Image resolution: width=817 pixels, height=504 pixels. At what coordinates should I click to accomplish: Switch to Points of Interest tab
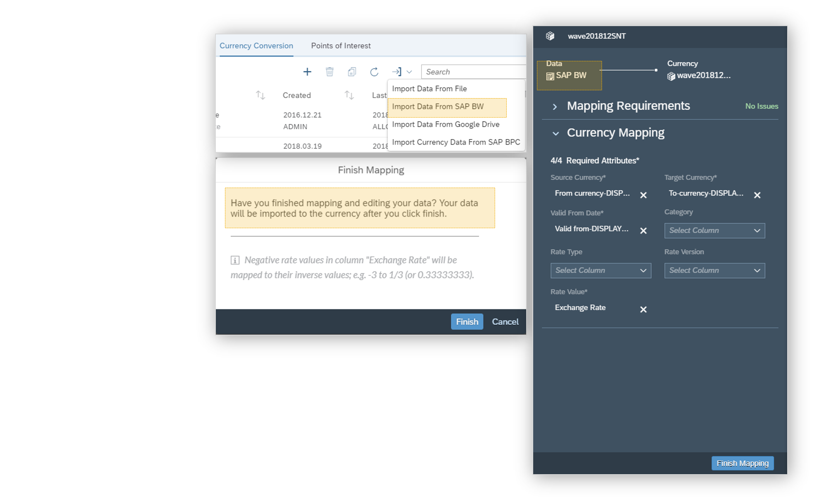[x=341, y=46]
